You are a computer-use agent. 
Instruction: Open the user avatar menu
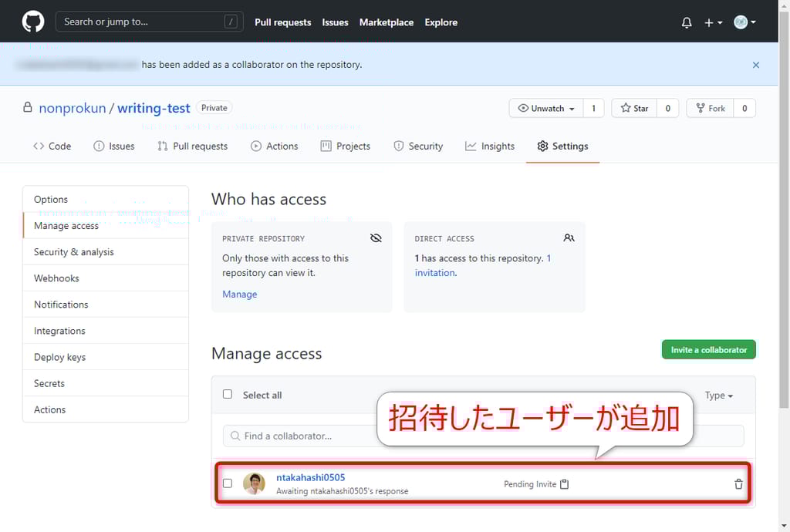(744, 22)
